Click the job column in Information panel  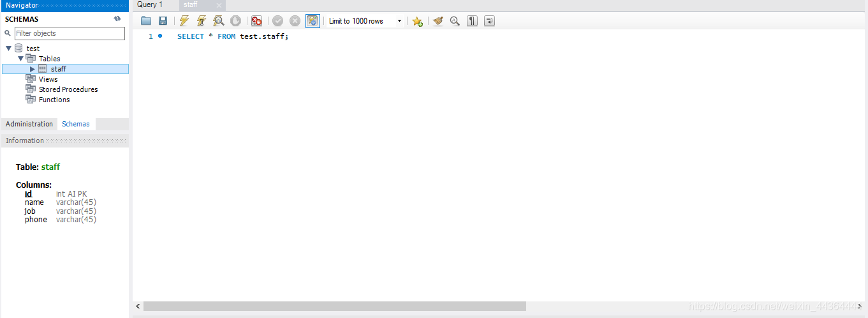[x=30, y=211]
